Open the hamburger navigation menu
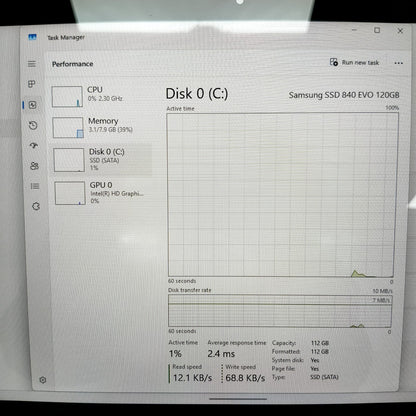This screenshot has height=416, width=416. 32,64
